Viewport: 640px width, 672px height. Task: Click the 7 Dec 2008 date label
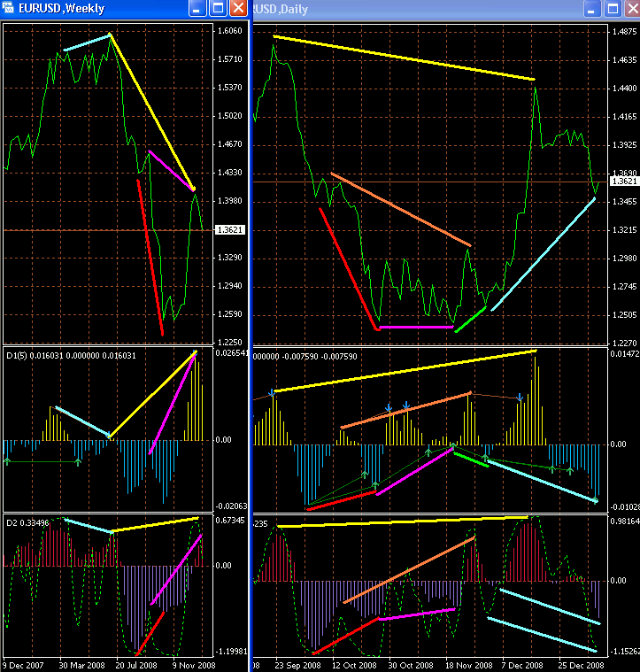click(x=522, y=666)
